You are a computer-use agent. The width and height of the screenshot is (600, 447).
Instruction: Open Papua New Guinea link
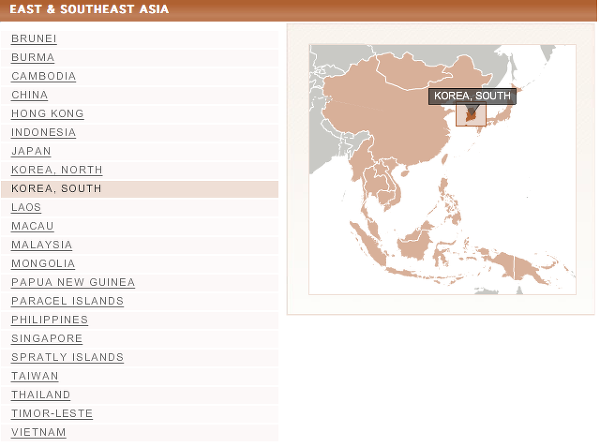coord(73,282)
